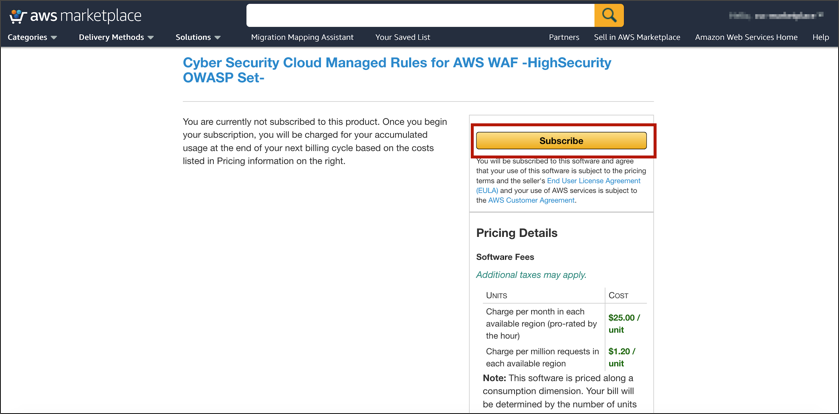Open the Cyber Security Cloud product title link
839x414 pixels.
(396, 69)
